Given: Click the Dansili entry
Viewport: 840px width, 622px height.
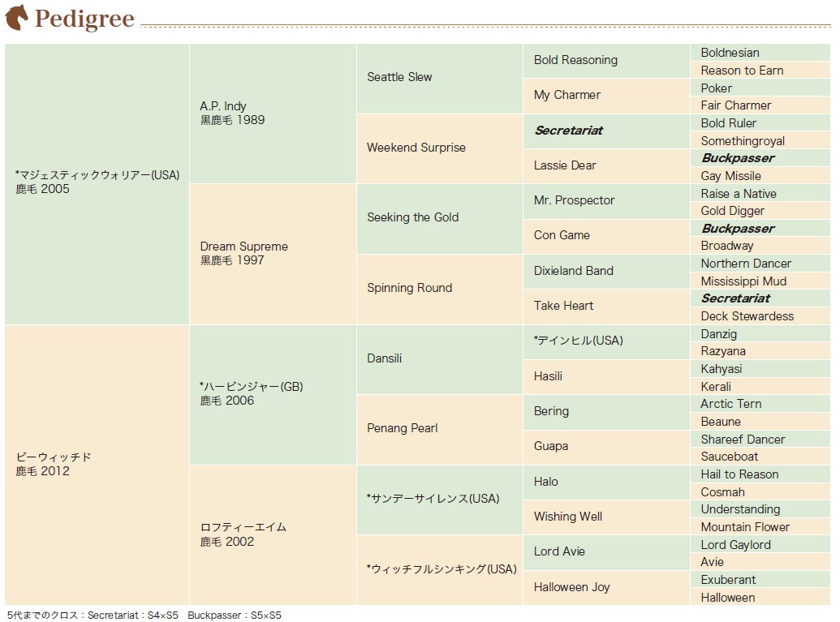Looking at the screenshot, I should point(439,359).
